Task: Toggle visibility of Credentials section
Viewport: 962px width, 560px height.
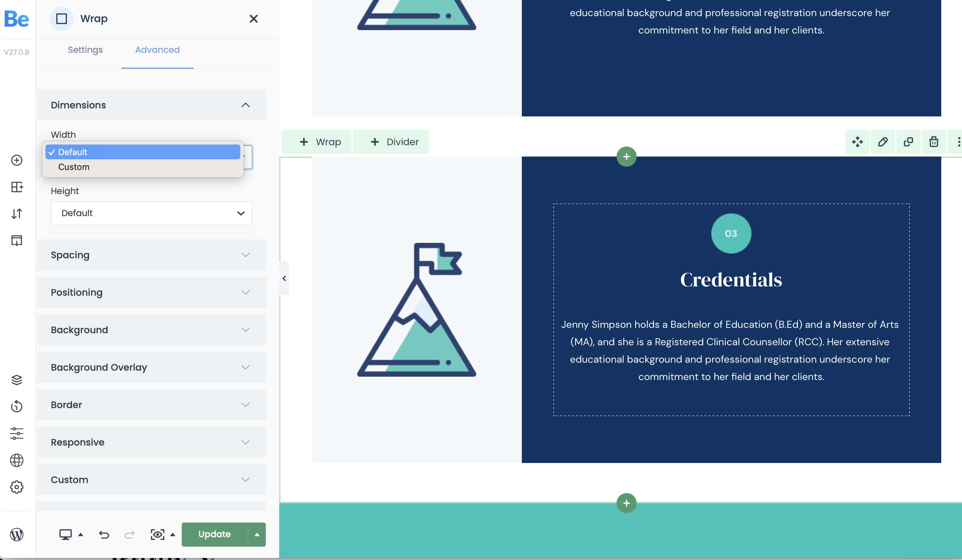Action: coord(957,141)
